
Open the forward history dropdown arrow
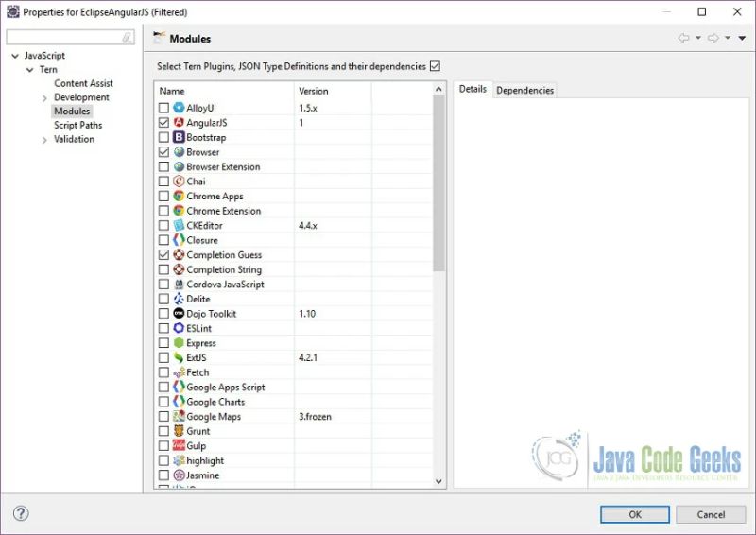[728, 38]
